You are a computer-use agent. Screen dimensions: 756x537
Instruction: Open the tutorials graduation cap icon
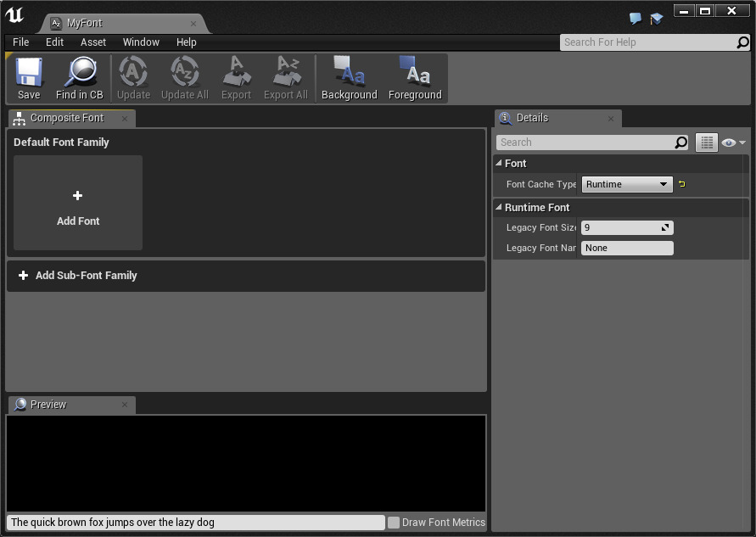pos(656,19)
